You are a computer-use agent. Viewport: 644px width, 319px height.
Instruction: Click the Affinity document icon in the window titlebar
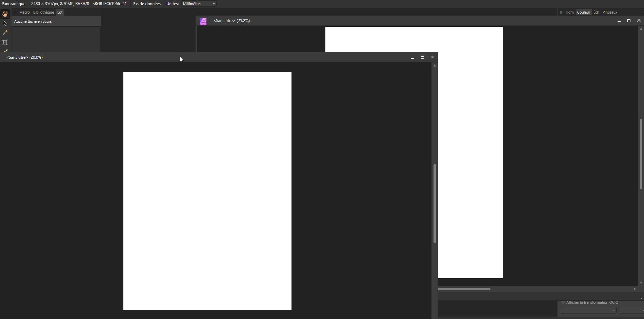[203, 21]
